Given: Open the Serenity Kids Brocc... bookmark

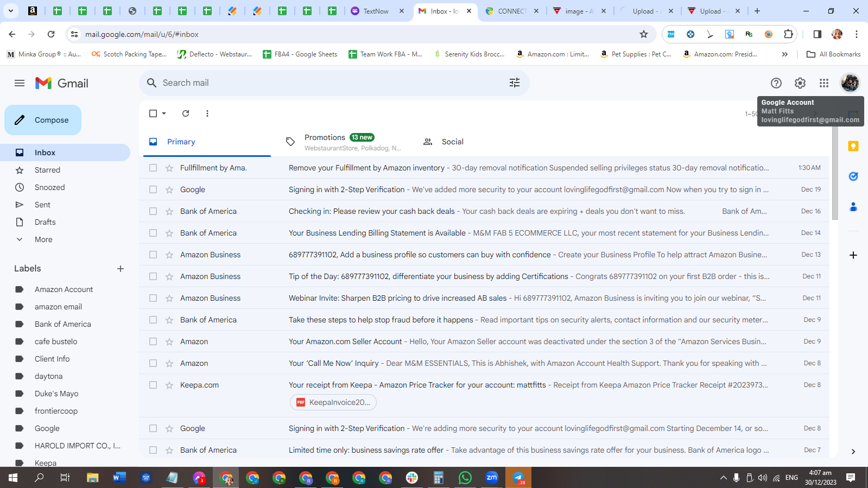Looking at the screenshot, I should tap(470, 54).
